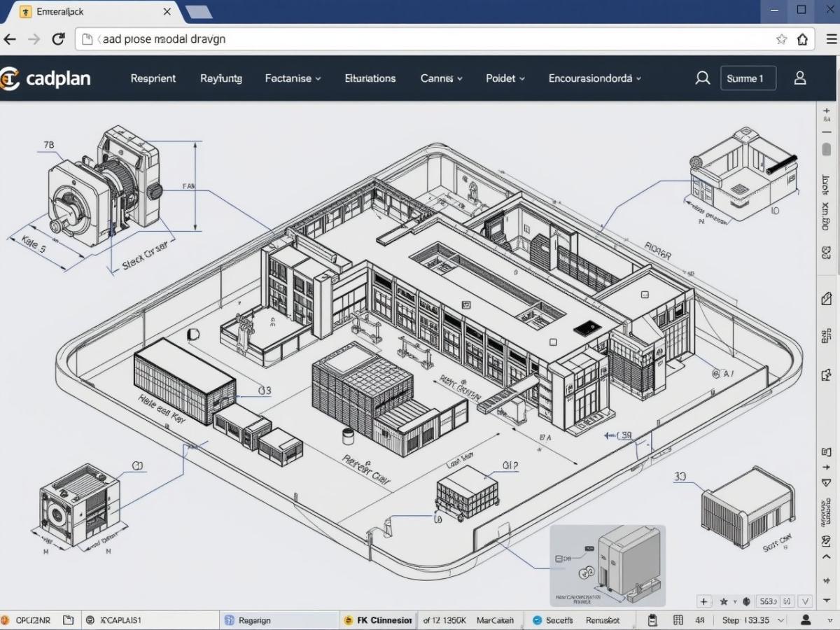This screenshot has height=630, width=840.
Task: Open the Poidet dropdown menu
Action: coord(505,78)
